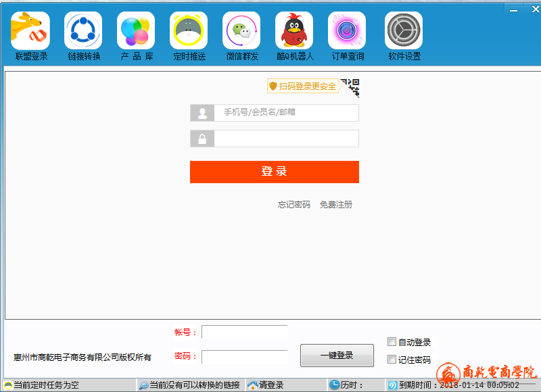Open the 软件设置 settings icon
The image size is (541, 392).
(404, 30)
